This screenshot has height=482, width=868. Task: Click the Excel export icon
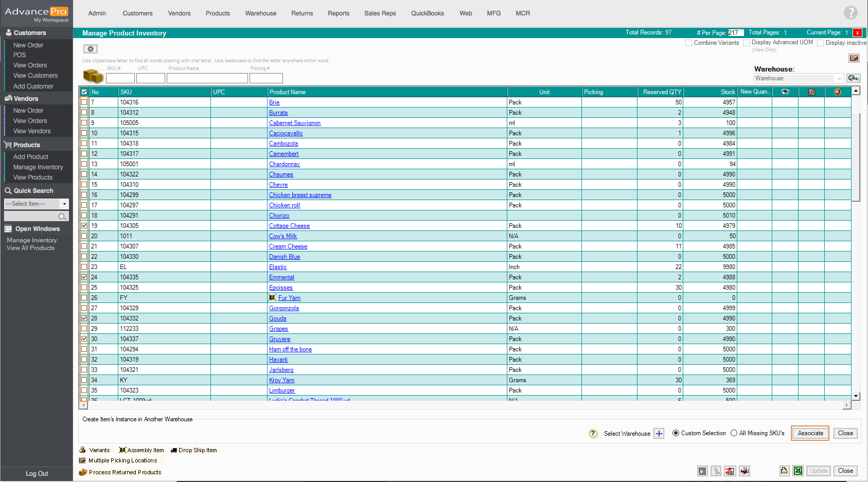[798, 471]
